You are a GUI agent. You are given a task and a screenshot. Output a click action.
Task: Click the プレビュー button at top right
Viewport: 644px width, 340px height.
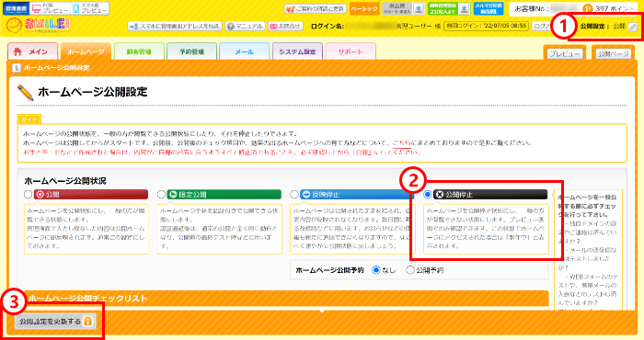point(565,53)
